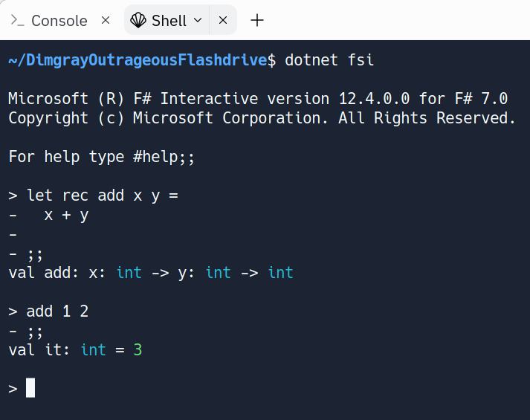This screenshot has height=420, width=530.
Task: Open a new tab with plus icon
Action: [257, 20]
